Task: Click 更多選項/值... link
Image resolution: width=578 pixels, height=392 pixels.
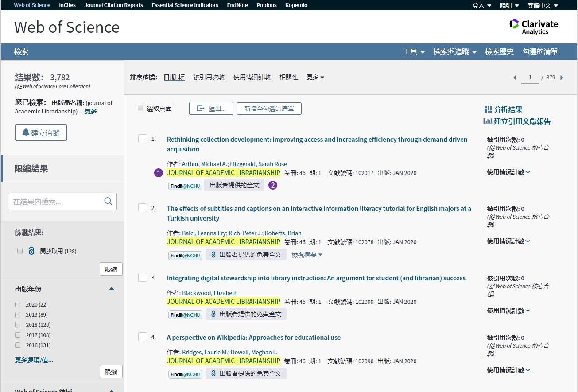Action: 34,360
